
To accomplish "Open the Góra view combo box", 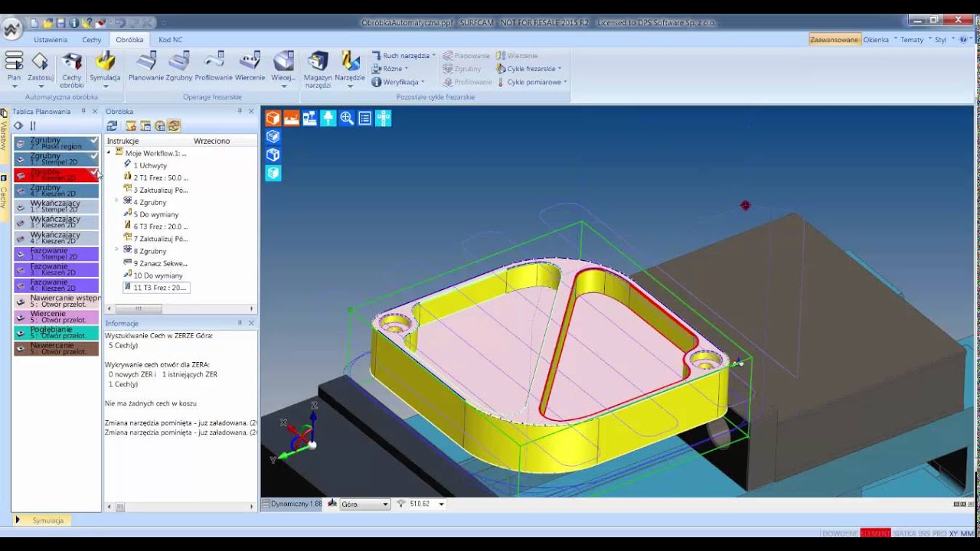I will point(364,504).
